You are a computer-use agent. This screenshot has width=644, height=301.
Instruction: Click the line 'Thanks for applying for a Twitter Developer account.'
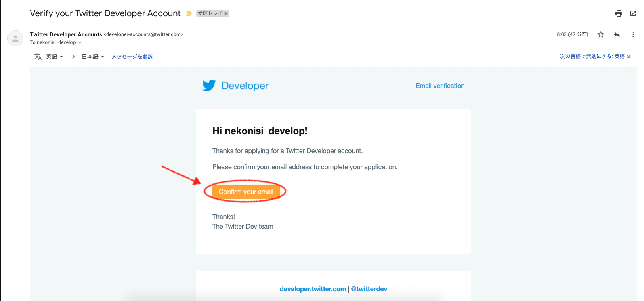287,151
